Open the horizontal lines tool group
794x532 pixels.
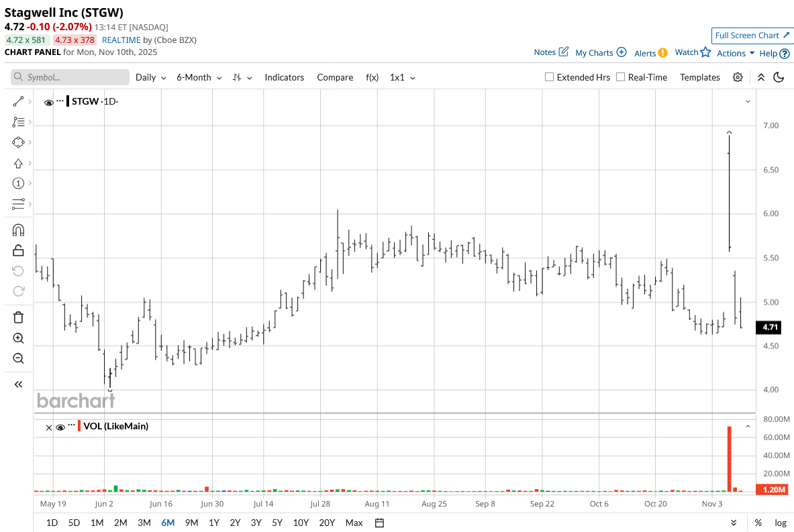coord(18,203)
